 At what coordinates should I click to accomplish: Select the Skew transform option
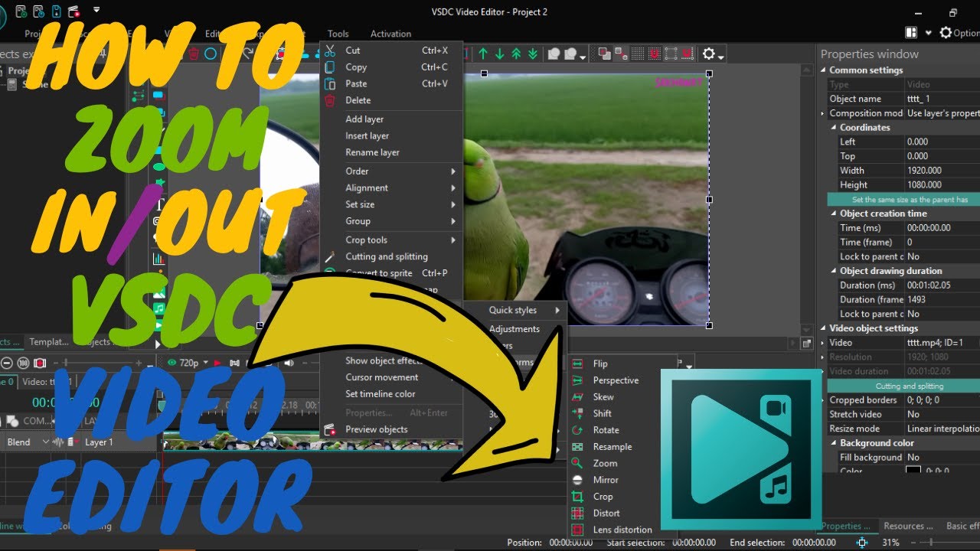(x=603, y=396)
